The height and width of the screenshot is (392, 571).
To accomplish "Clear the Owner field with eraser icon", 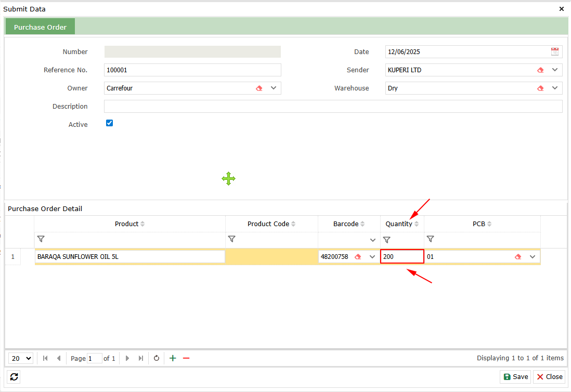I will [259, 88].
